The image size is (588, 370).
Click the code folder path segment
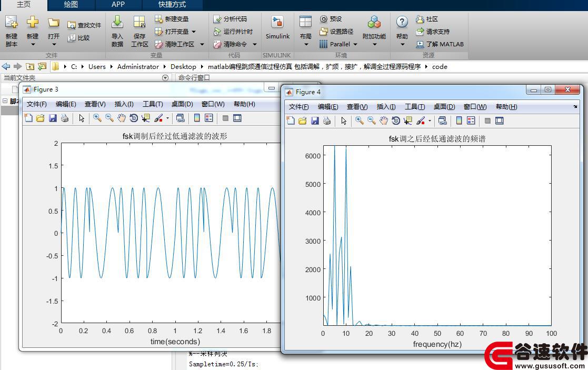(x=440, y=66)
